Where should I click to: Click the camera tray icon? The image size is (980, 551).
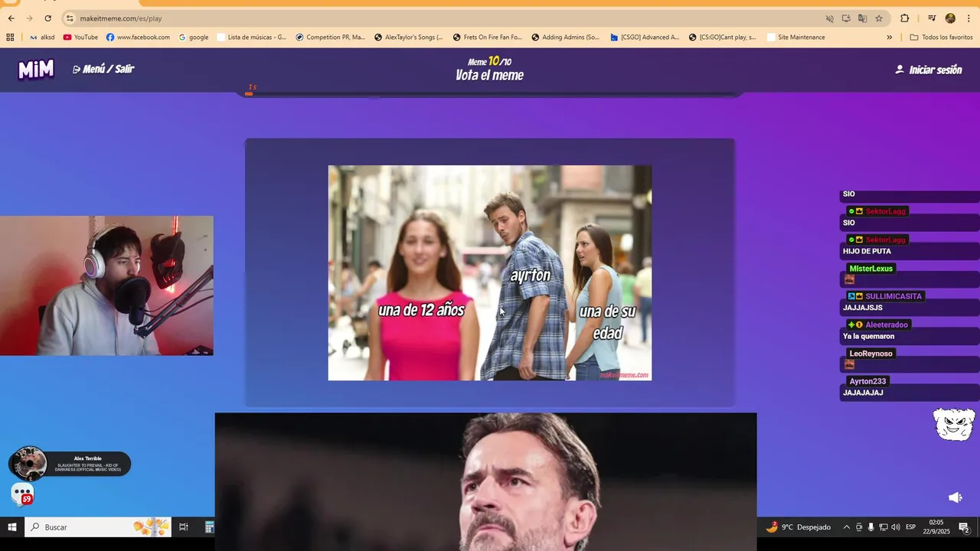pyautogui.click(x=859, y=527)
